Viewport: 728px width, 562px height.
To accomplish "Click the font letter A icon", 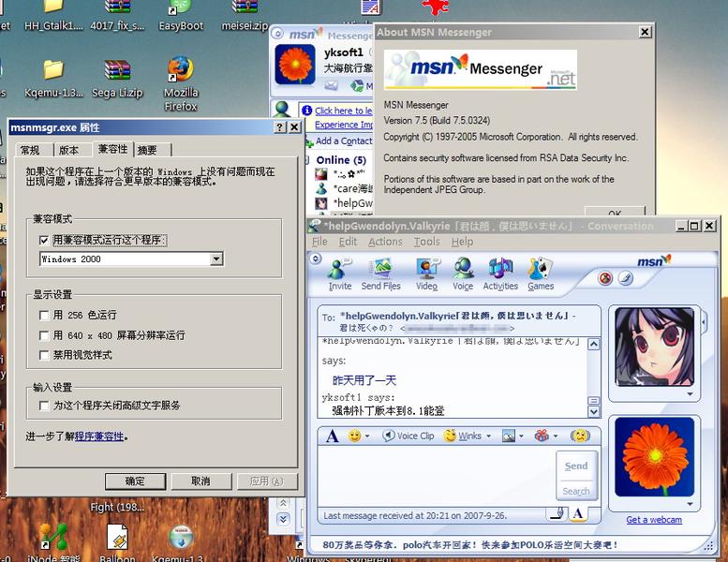I will 332,436.
